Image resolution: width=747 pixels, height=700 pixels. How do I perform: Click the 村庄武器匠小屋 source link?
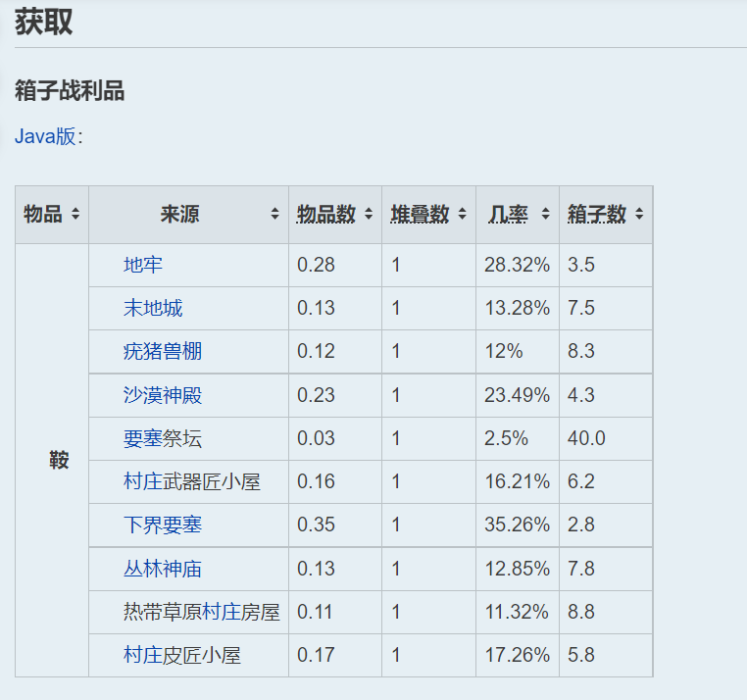[x=191, y=481]
